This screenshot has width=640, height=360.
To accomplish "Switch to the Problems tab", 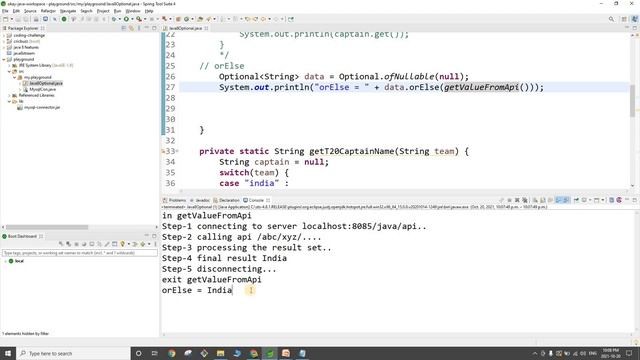I will pos(175,200).
